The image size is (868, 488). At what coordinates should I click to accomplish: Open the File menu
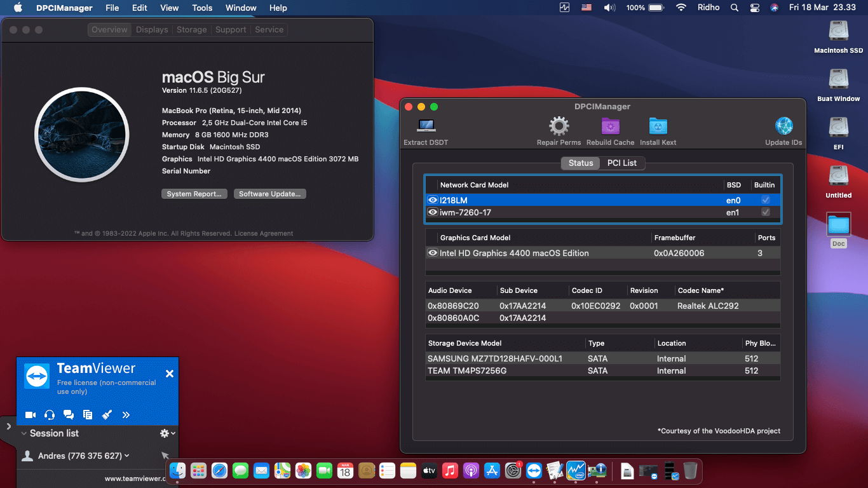click(x=112, y=8)
